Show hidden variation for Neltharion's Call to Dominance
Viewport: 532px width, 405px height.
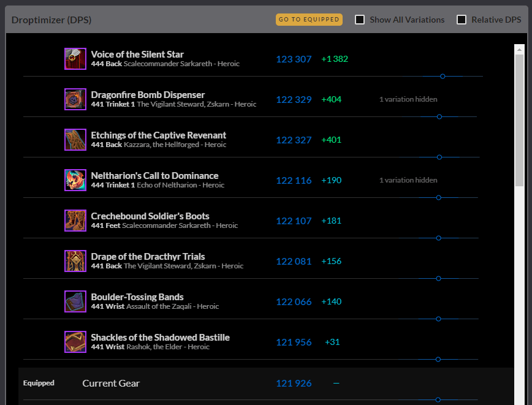[x=408, y=180]
